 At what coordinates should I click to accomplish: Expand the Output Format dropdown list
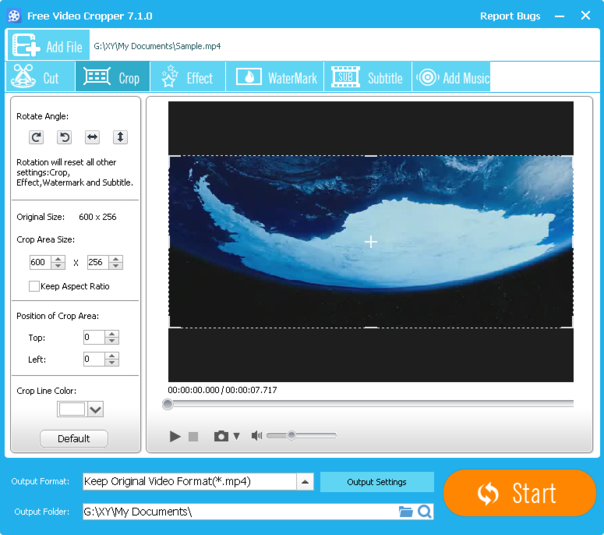(x=305, y=482)
